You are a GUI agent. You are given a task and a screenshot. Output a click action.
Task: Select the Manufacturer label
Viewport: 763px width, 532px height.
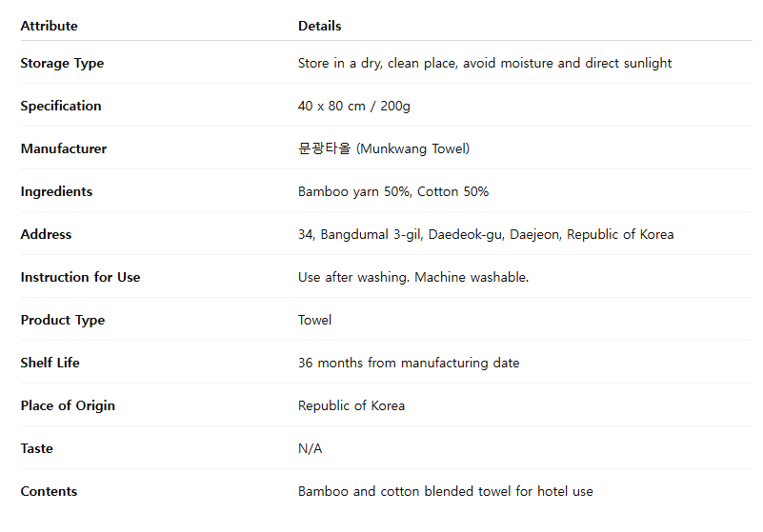coord(63,148)
